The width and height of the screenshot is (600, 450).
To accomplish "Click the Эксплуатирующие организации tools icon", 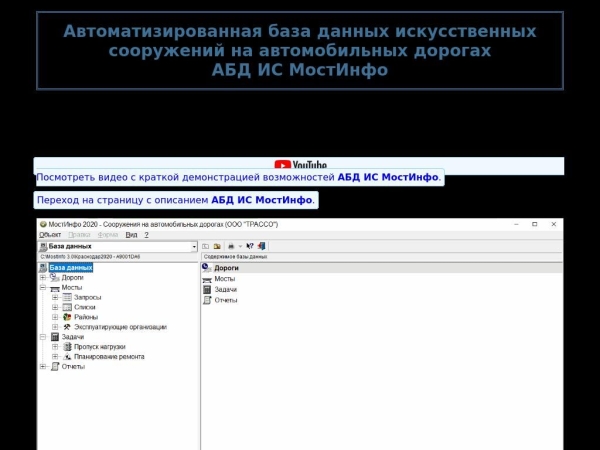I will pos(67,327).
